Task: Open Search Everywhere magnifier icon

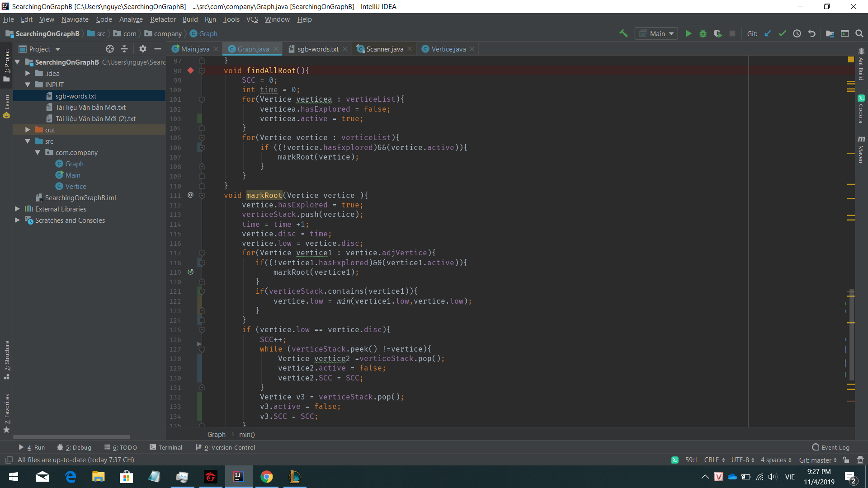Action: [x=859, y=33]
